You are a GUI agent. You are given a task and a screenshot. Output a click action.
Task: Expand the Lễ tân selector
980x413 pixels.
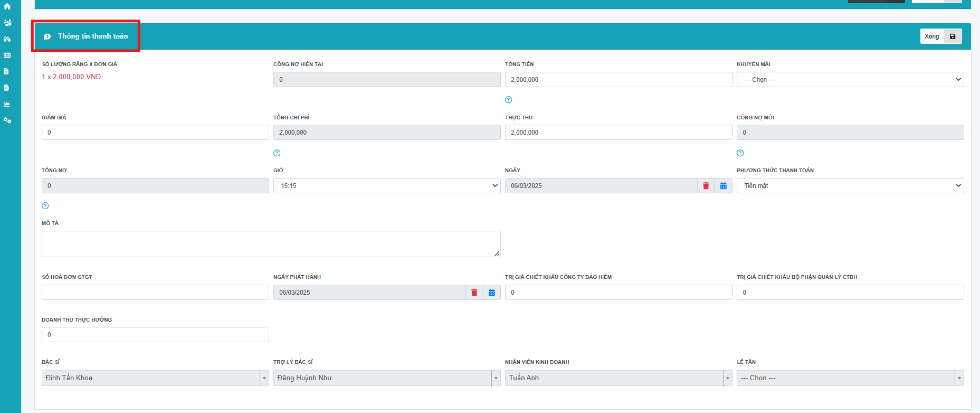[x=850, y=378]
